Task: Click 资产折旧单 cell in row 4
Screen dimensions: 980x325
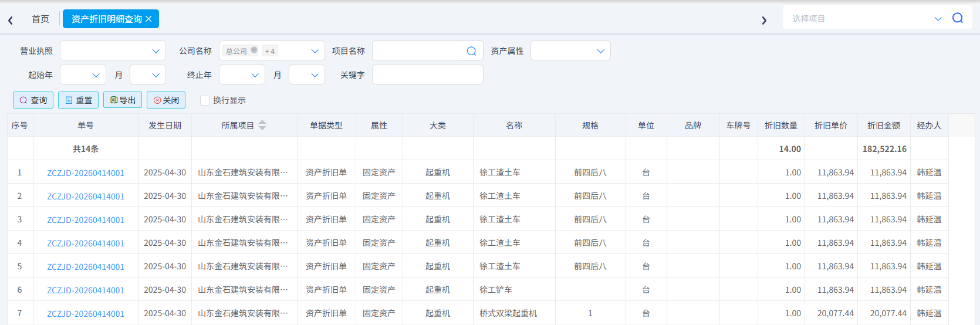Action: tap(326, 243)
